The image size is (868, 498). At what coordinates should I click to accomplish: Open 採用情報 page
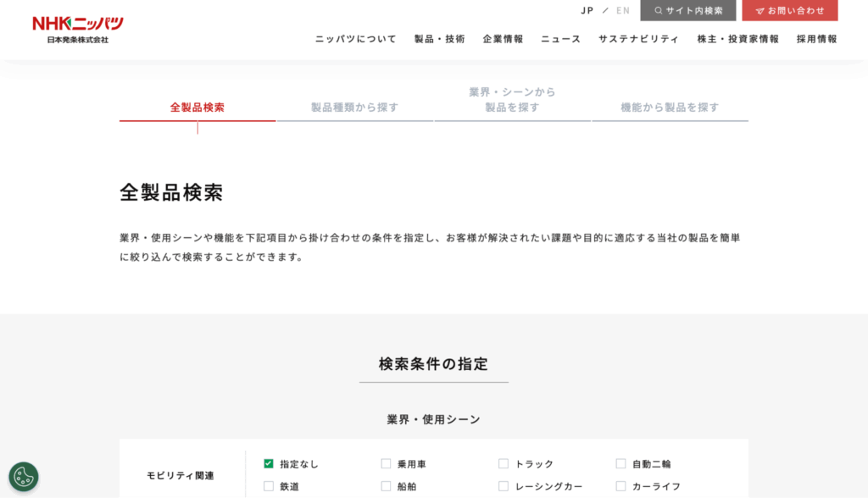click(x=816, y=39)
